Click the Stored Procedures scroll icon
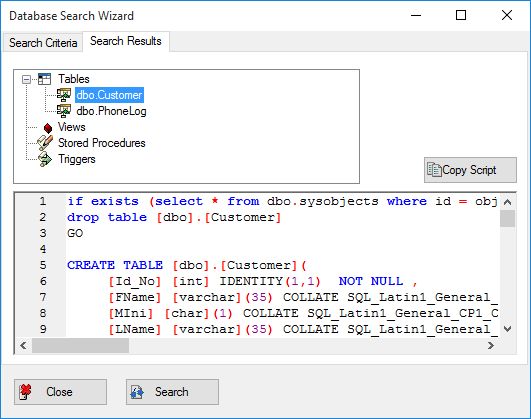531x419 pixels. coord(45,143)
